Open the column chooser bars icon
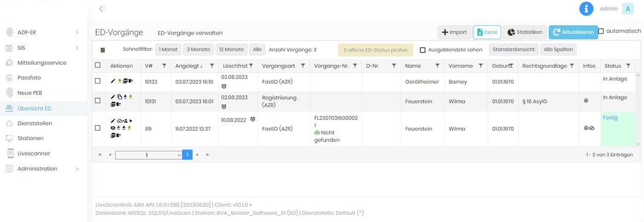 point(102,50)
